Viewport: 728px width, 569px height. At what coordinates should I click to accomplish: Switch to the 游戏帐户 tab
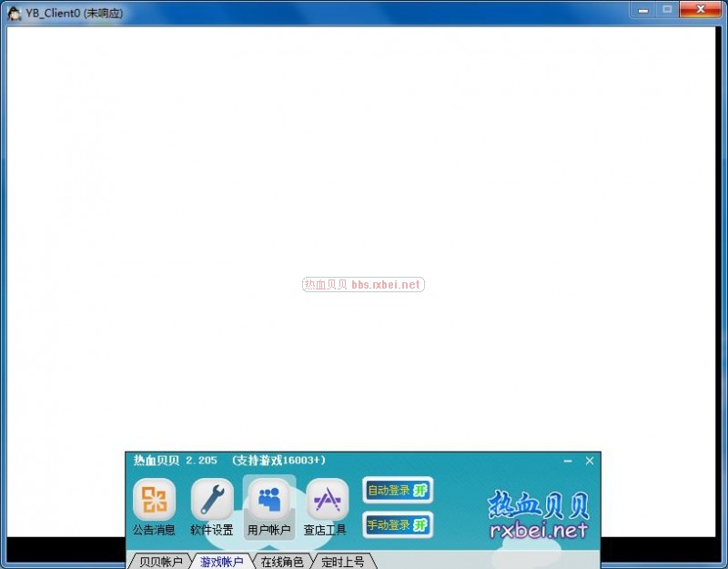(221, 562)
